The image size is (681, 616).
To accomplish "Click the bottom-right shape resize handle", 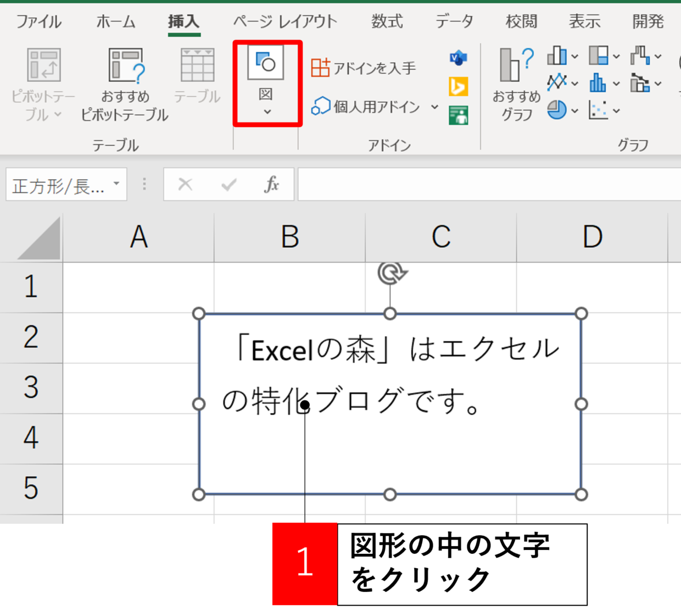I will (581, 494).
